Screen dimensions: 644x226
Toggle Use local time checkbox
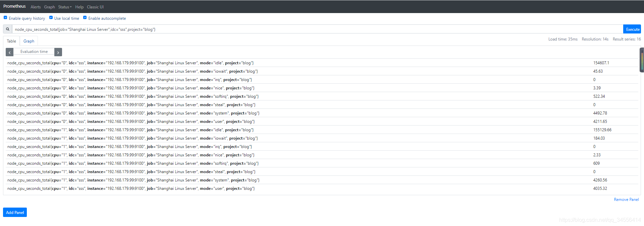tap(51, 18)
